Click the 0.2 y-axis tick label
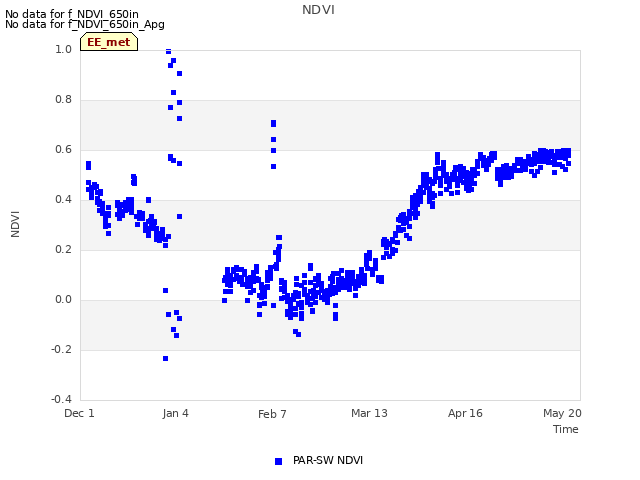The image size is (640, 480). click(63, 249)
